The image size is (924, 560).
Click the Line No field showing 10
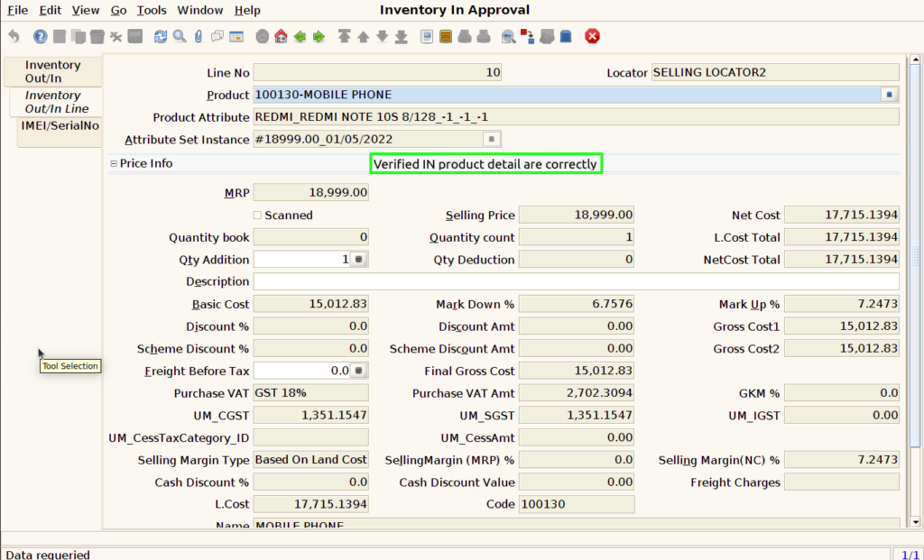(377, 72)
